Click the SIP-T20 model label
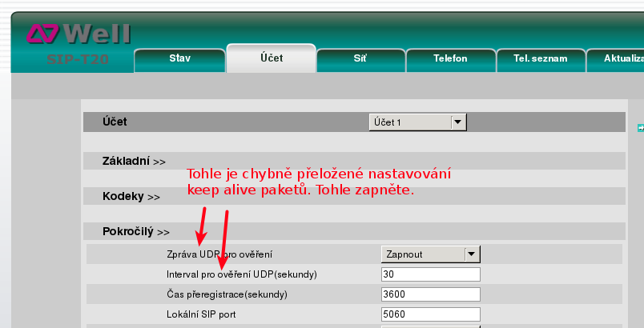 coord(77,59)
